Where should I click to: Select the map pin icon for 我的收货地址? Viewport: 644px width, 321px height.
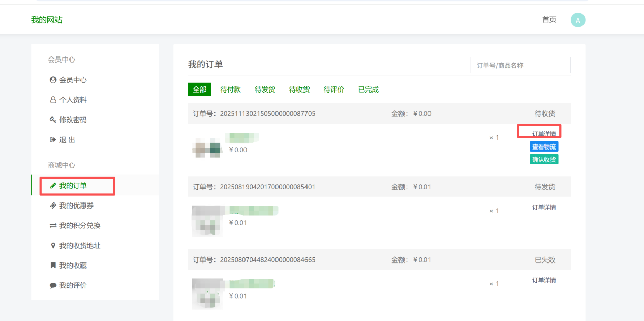click(53, 245)
